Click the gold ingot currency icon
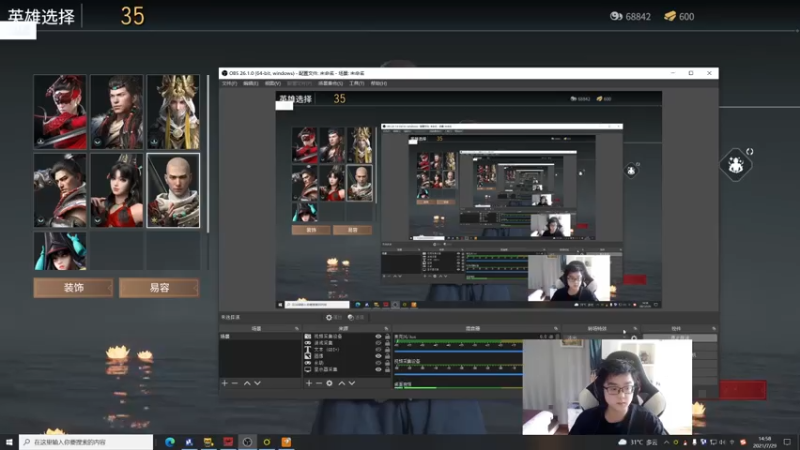Screen dimensions: 800x450 pos(670,16)
